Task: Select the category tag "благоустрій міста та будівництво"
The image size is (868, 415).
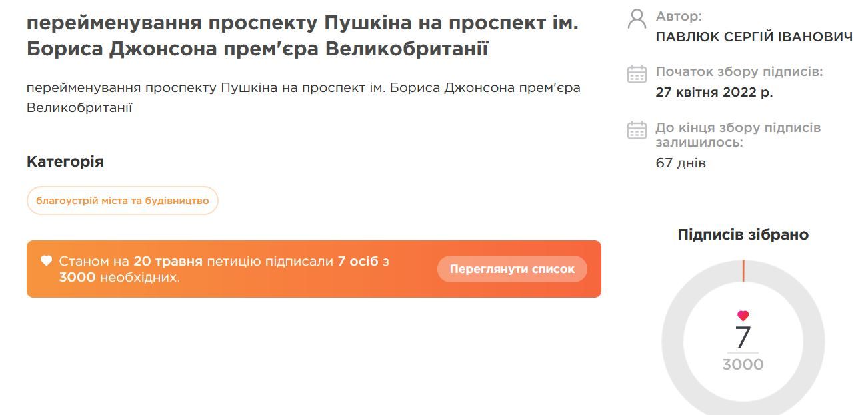Action: [123, 201]
